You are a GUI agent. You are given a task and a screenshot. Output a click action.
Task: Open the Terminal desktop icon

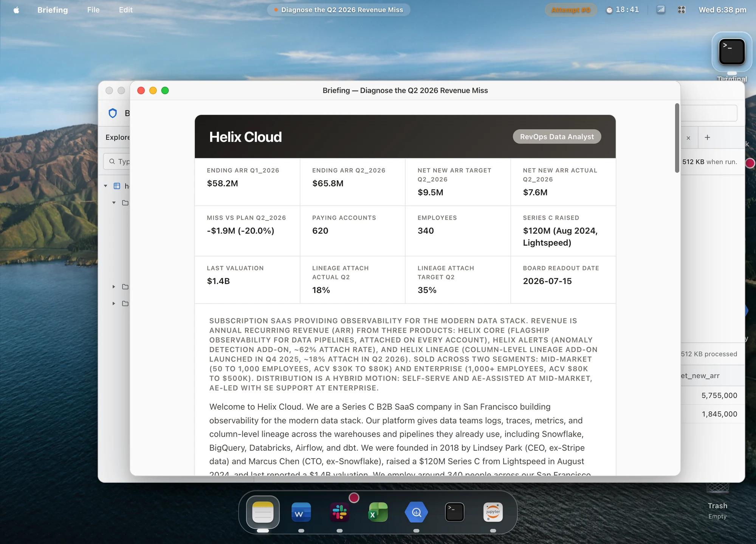tap(732, 52)
